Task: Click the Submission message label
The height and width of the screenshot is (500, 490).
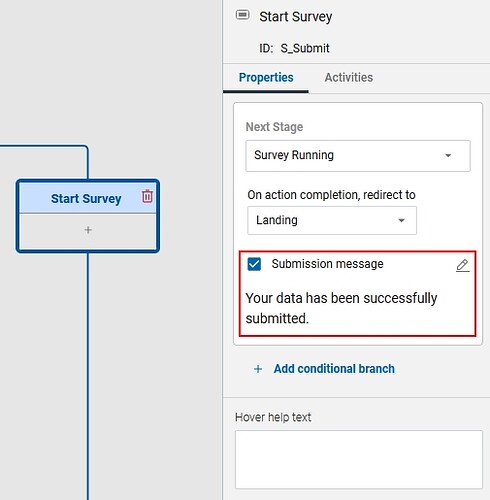Action: (327, 264)
